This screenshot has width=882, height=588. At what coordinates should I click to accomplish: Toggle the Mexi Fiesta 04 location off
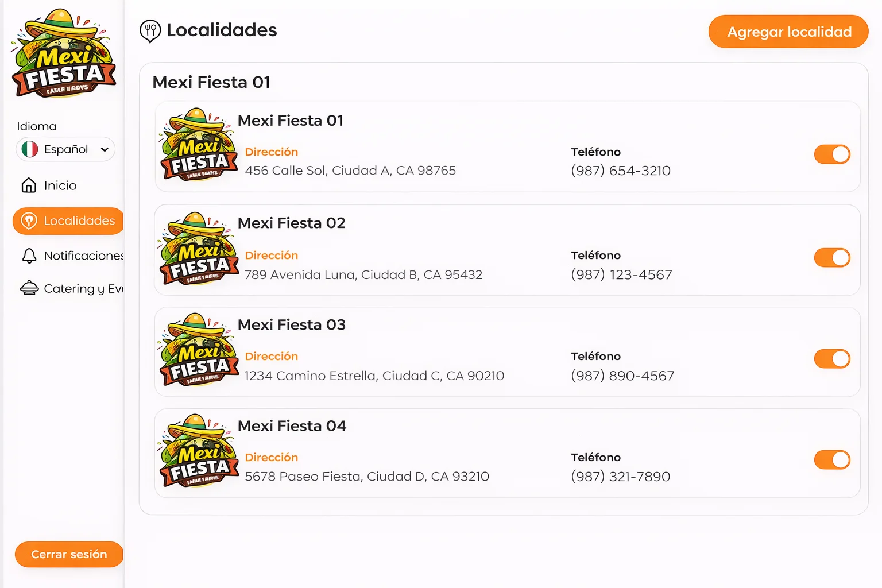(x=831, y=460)
